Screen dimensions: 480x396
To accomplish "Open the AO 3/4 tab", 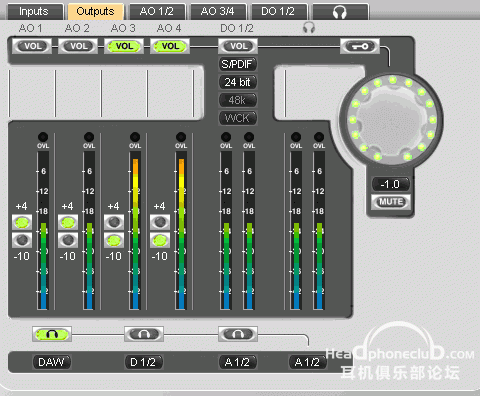I will (x=218, y=12).
